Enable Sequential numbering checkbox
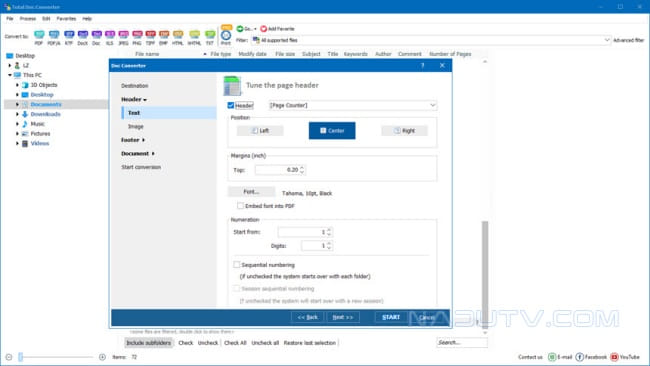This screenshot has width=650, height=366. click(236, 264)
